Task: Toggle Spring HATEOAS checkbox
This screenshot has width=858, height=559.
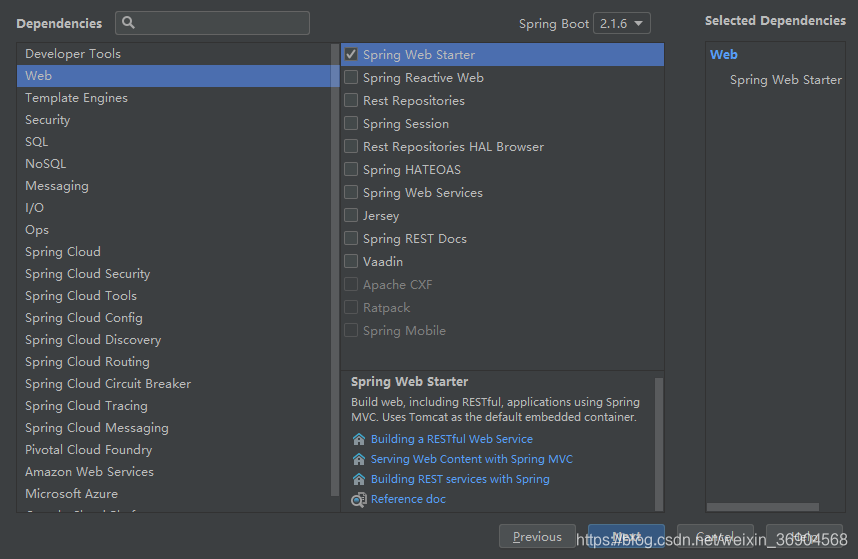Action: click(x=351, y=169)
